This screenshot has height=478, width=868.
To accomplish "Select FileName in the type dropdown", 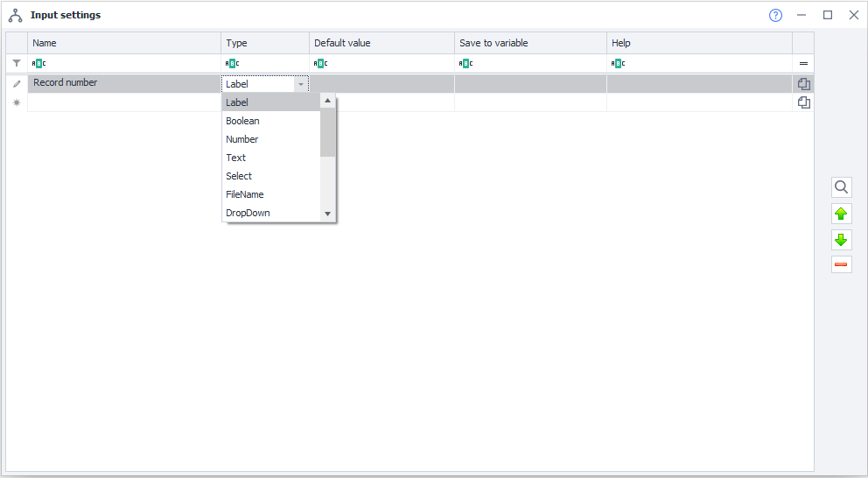I will point(244,194).
